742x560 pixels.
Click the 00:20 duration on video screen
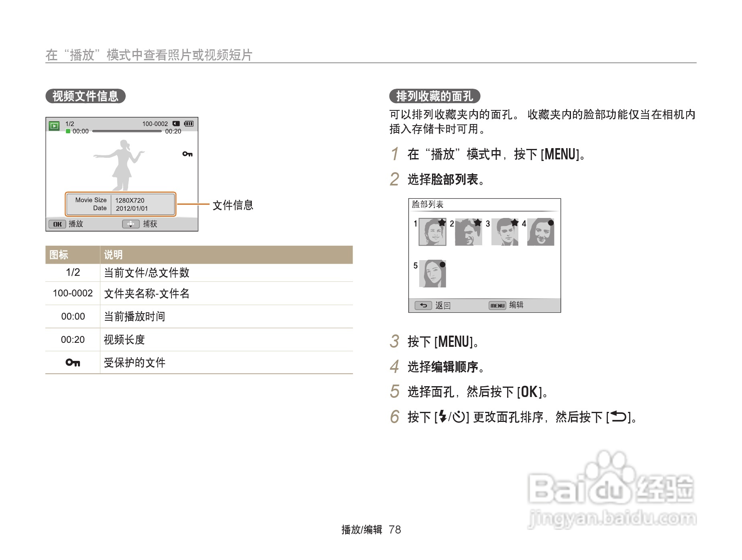click(173, 131)
